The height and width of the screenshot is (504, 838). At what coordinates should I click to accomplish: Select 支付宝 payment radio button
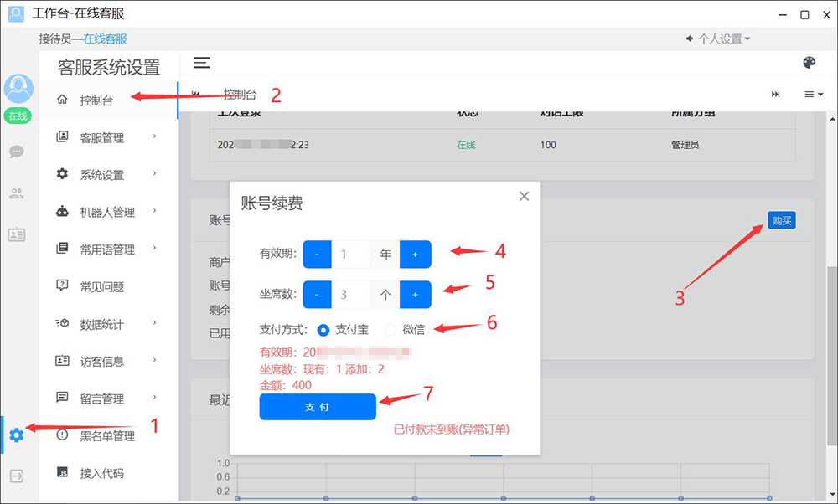[x=323, y=330]
